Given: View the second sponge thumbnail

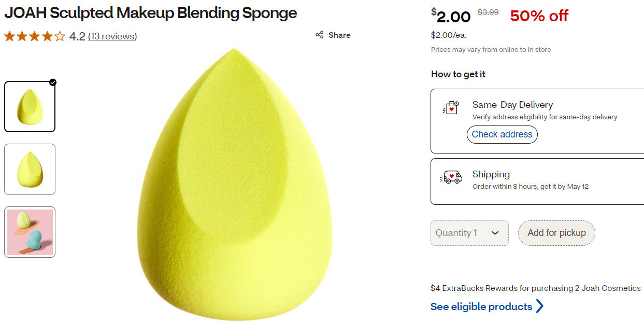Looking at the screenshot, I should pos(30,170).
